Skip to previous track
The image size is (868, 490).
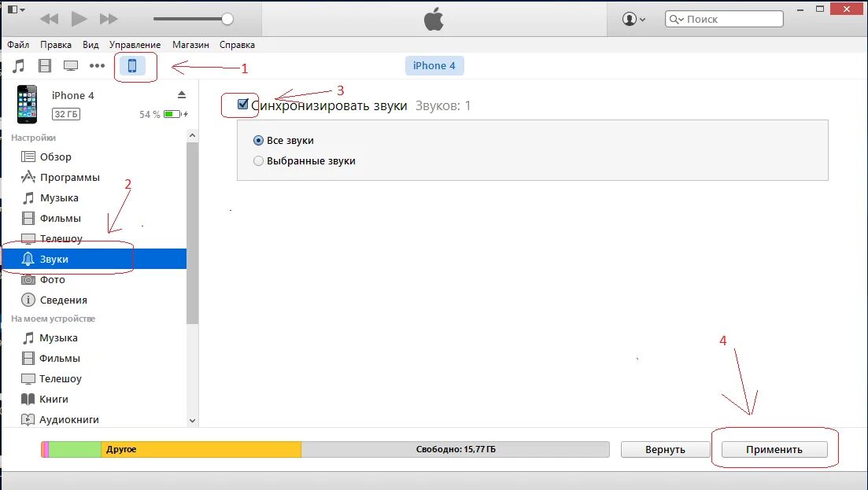click(x=50, y=19)
